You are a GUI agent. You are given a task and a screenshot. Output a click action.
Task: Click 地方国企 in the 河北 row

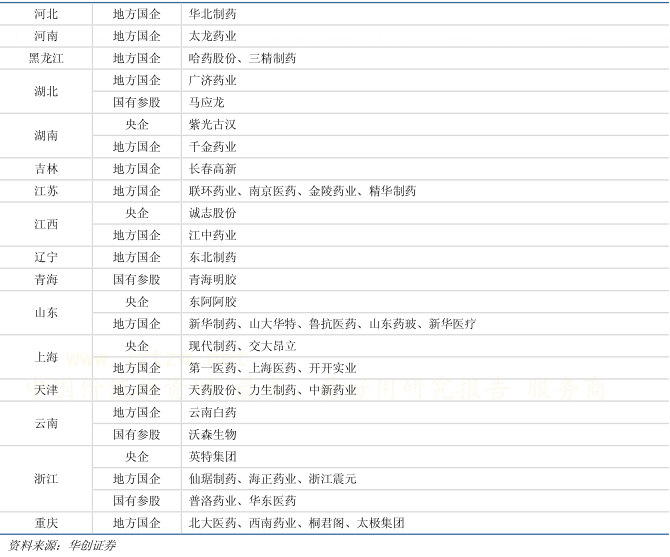[137, 14]
